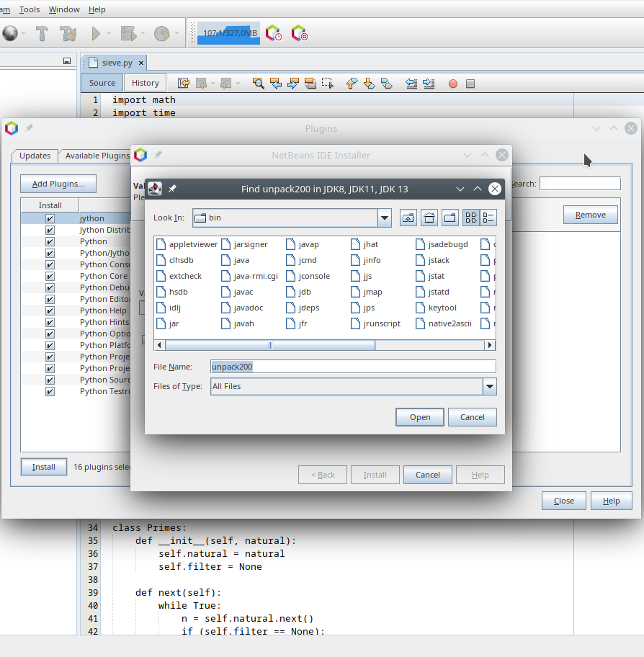
Task: Open the Files of Type dropdown
Action: [489, 386]
